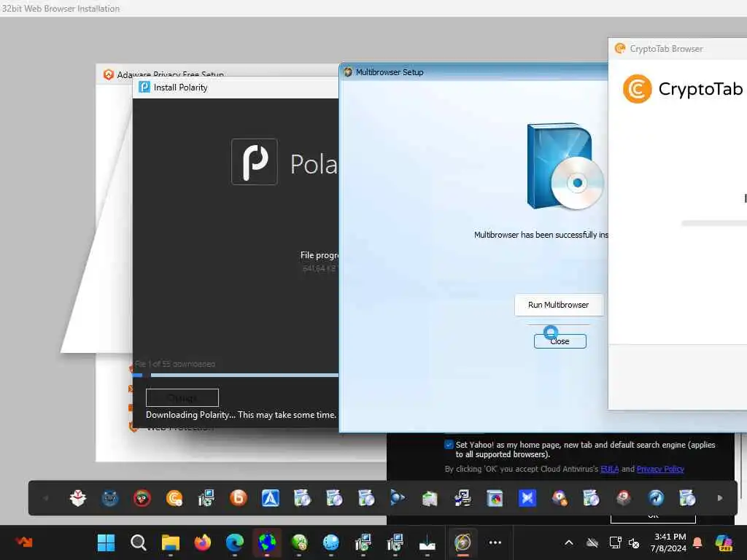747x560 pixels.
Task: Launch Copilot PRE from the taskbar corner
Action: coord(724,542)
